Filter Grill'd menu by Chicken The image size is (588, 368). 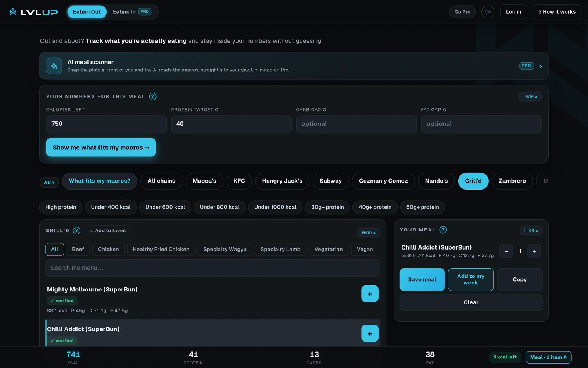click(x=108, y=249)
